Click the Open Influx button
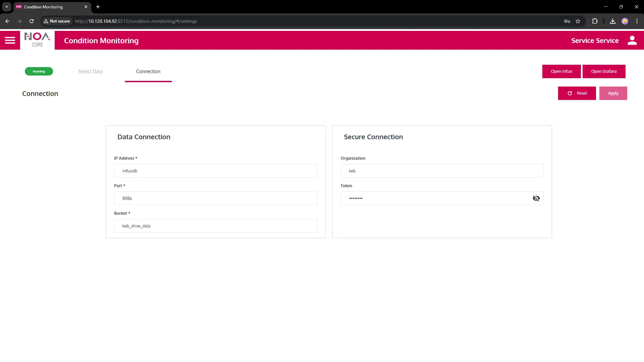Image resolution: width=644 pixels, height=362 pixels. pos(561,71)
